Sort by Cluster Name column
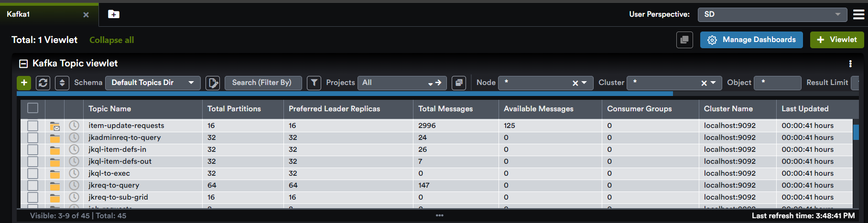The height and width of the screenshot is (223, 868). pyautogui.click(x=728, y=109)
